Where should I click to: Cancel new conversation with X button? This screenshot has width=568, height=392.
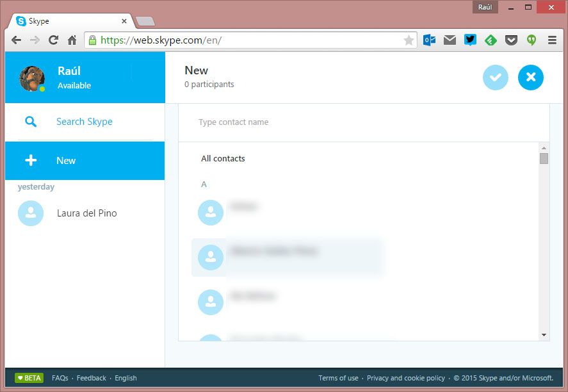pos(530,77)
